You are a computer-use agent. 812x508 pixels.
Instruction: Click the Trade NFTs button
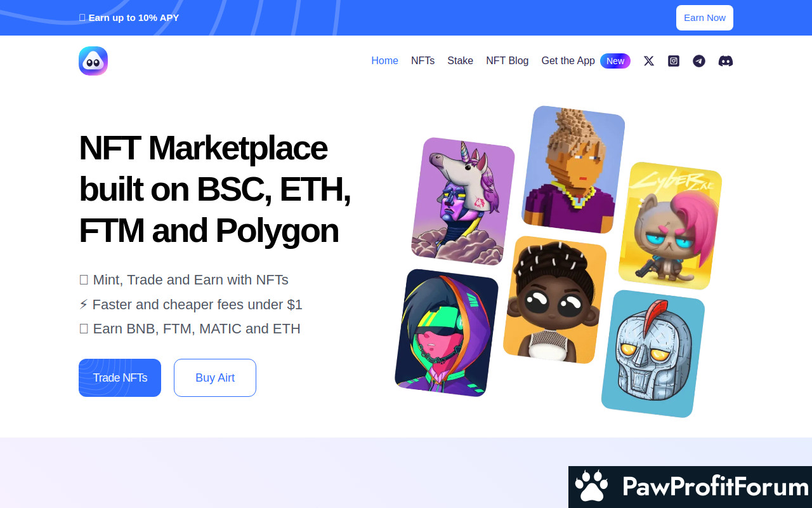click(x=120, y=378)
